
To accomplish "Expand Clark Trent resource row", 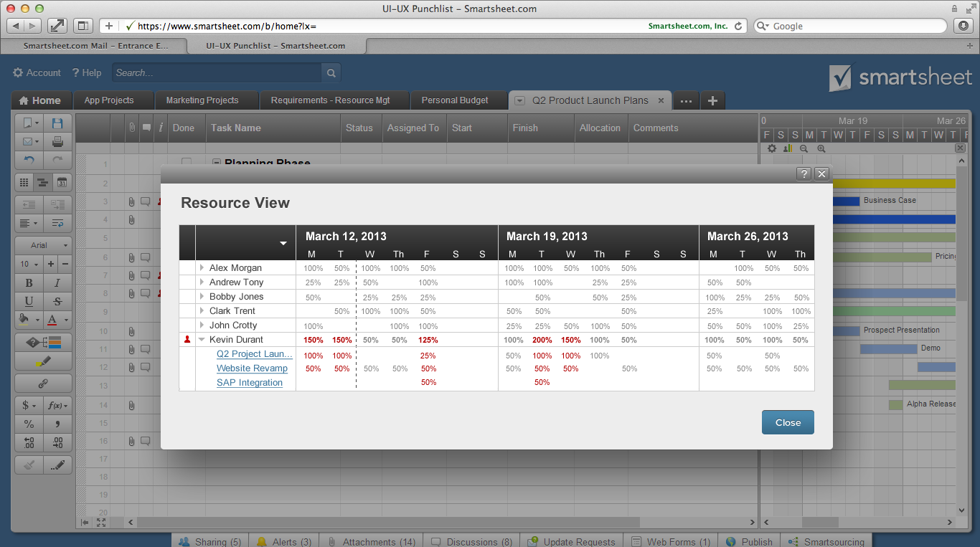I will [202, 310].
